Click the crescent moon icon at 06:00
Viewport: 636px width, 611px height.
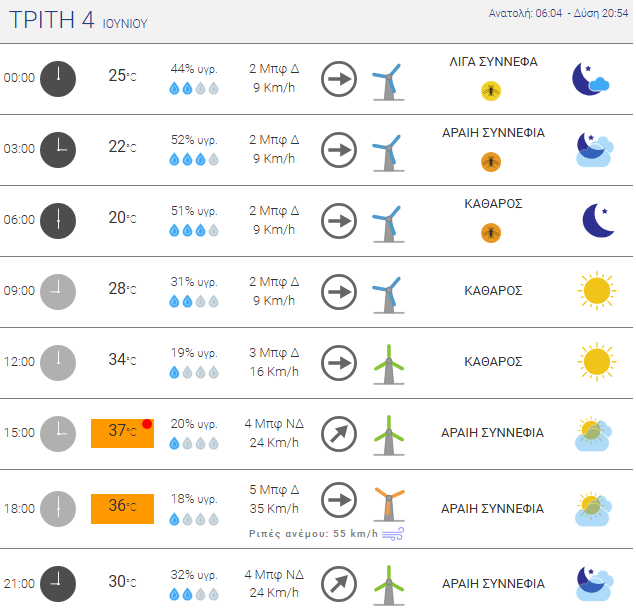click(598, 220)
